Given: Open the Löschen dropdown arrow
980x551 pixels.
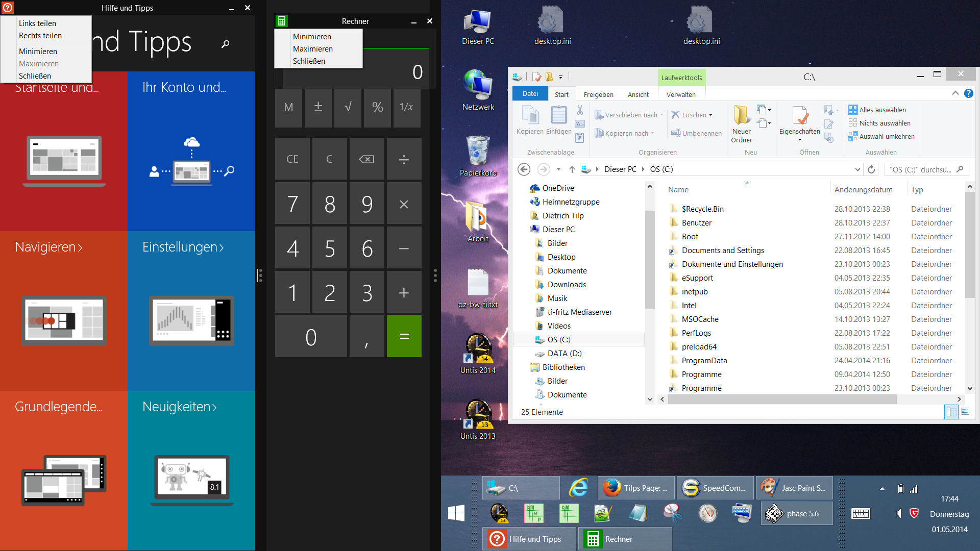Looking at the screenshot, I should [710, 115].
